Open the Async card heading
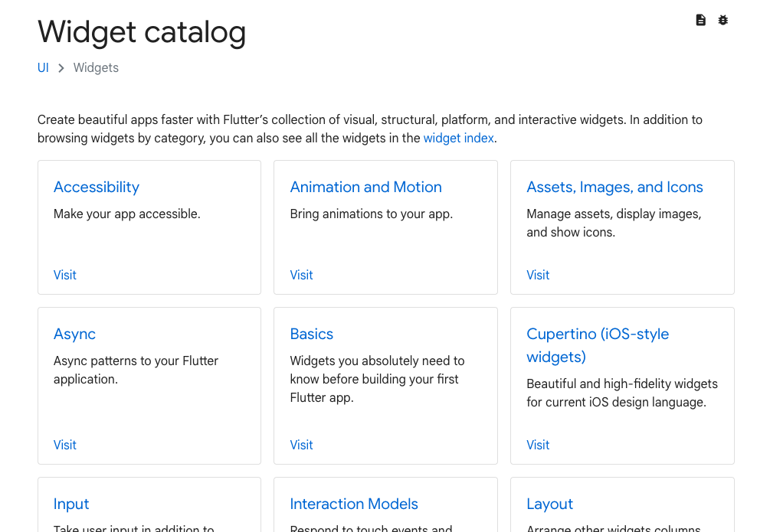 [74, 334]
